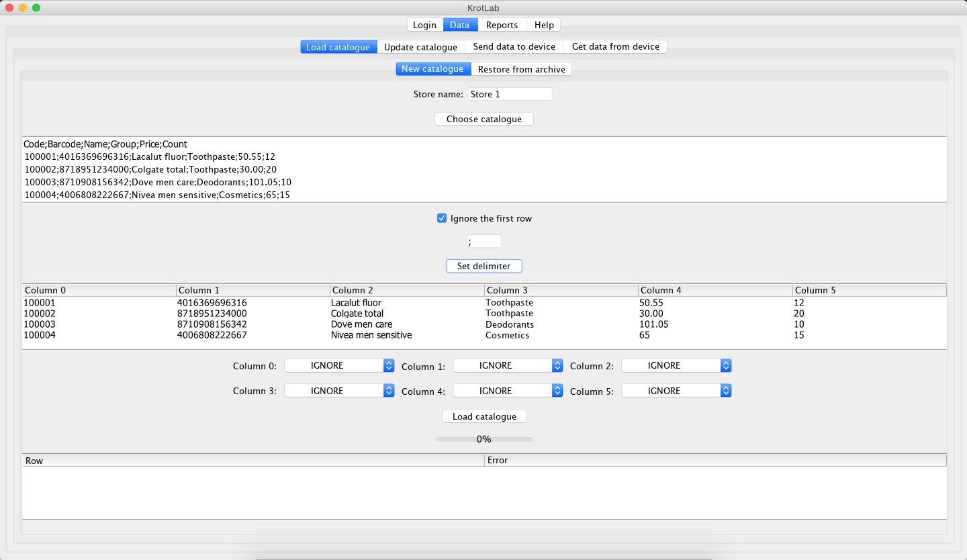Click the Set delimiter button
This screenshot has width=967, height=560.
[484, 266]
